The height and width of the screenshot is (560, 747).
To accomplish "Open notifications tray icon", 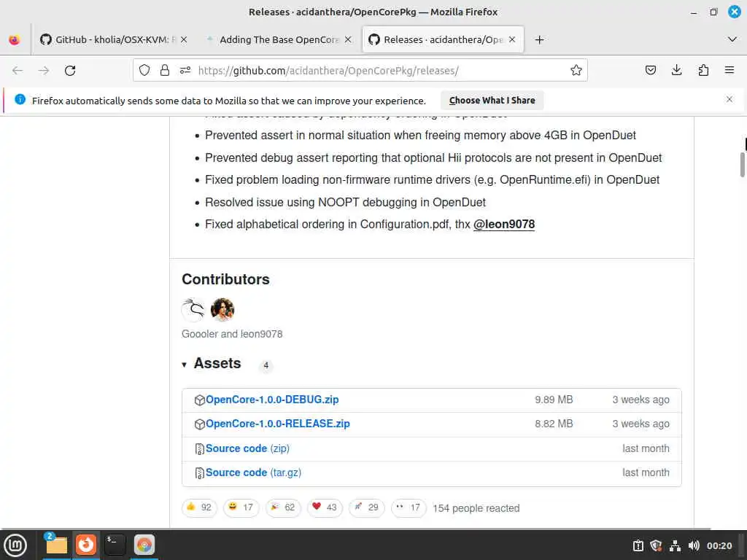I will coord(638,545).
